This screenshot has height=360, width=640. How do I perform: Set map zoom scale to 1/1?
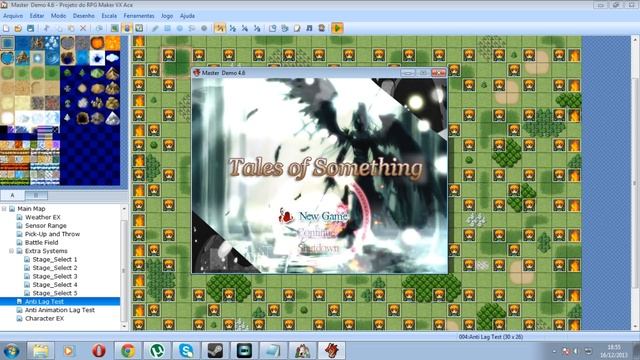[220, 28]
